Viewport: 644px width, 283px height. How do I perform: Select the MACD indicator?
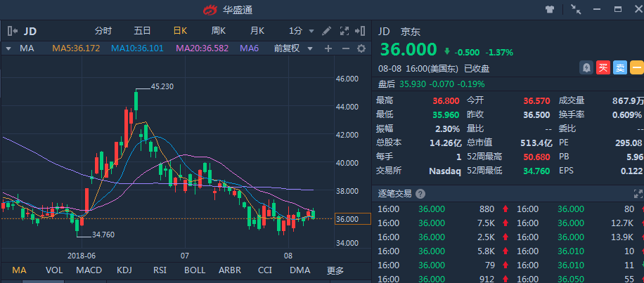(x=89, y=270)
